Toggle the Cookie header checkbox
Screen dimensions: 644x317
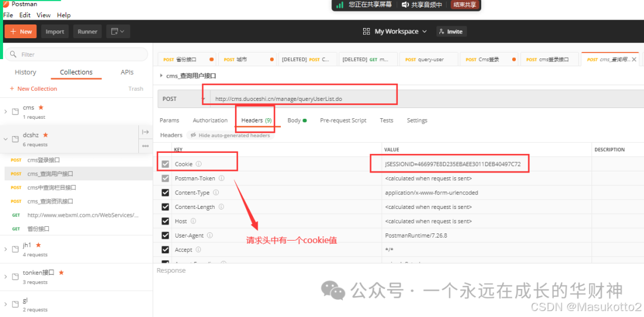click(165, 164)
